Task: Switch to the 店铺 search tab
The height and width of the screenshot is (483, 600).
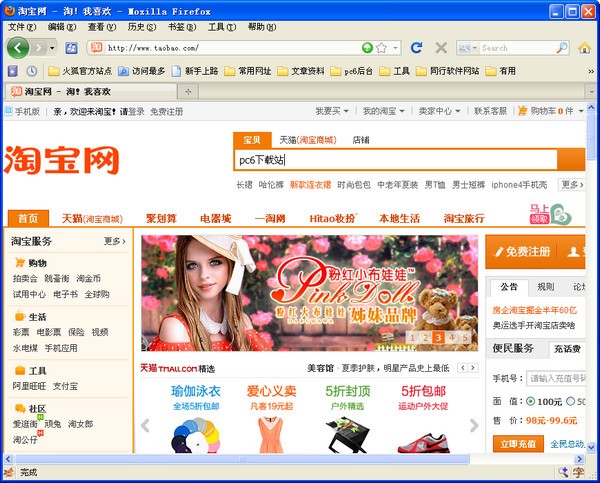Action: coord(360,140)
